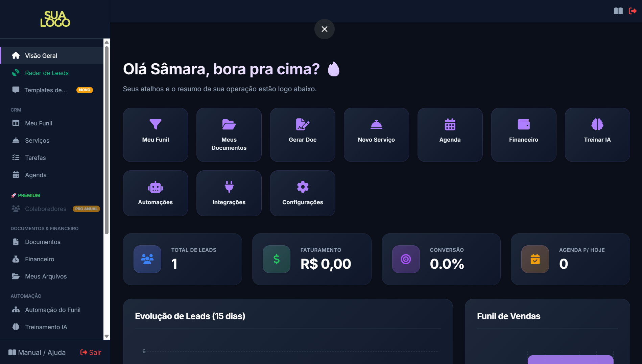
Task: Click Sair to log out
Action: pyautogui.click(x=90, y=352)
